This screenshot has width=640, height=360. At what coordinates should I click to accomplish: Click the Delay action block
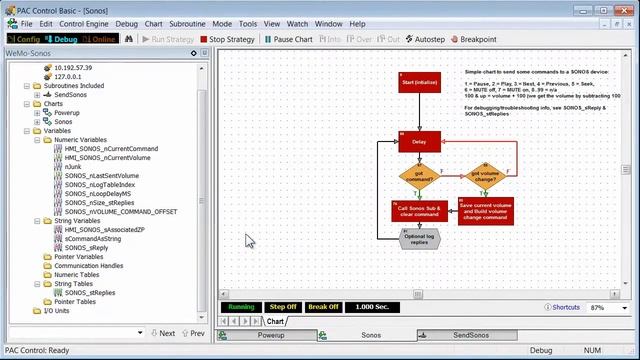419,142
